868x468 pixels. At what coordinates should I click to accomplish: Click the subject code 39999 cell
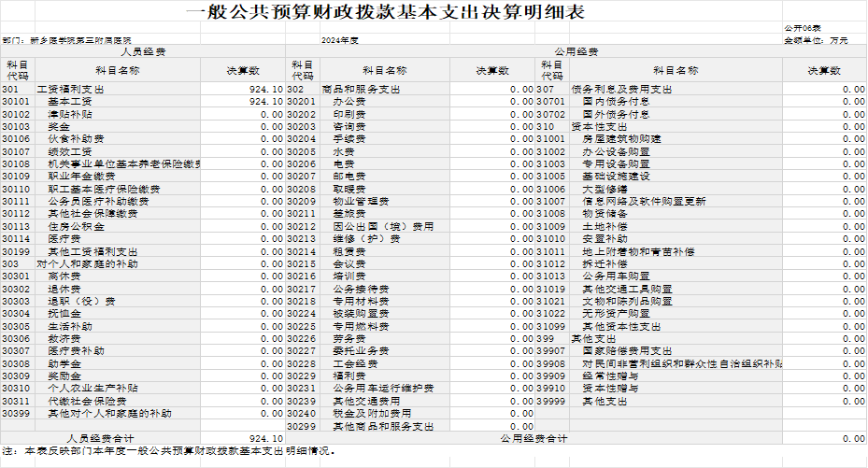coord(551,401)
